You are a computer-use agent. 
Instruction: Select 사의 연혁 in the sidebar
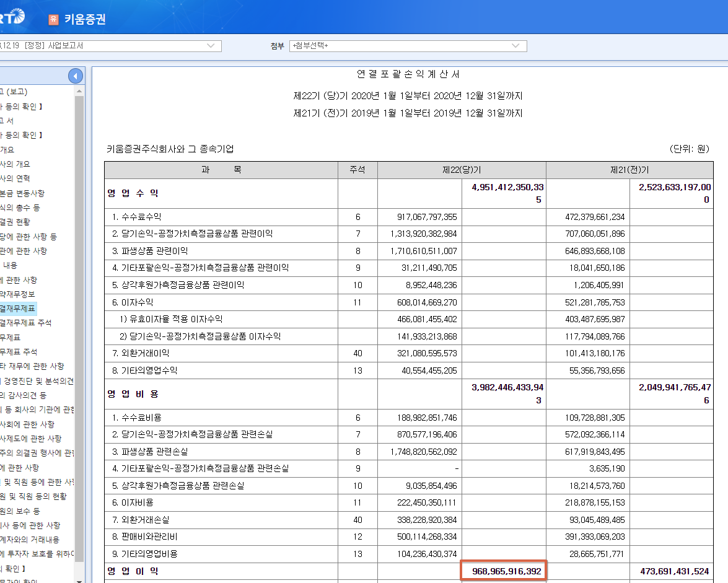15,178
